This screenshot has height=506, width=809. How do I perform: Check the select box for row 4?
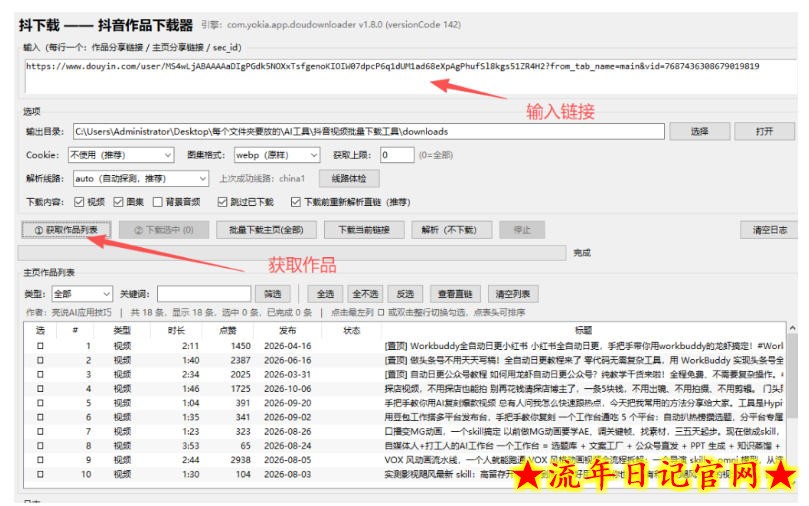pyautogui.click(x=40, y=388)
